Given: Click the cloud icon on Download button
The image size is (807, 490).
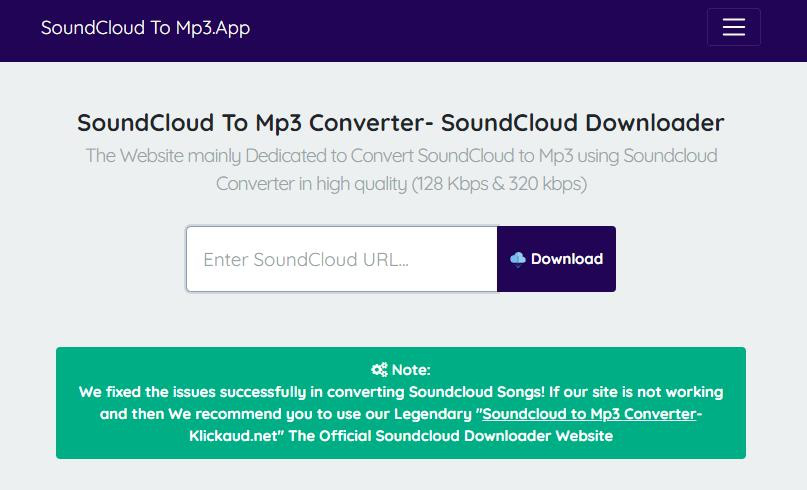Looking at the screenshot, I should pyautogui.click(x=518, y=260).
